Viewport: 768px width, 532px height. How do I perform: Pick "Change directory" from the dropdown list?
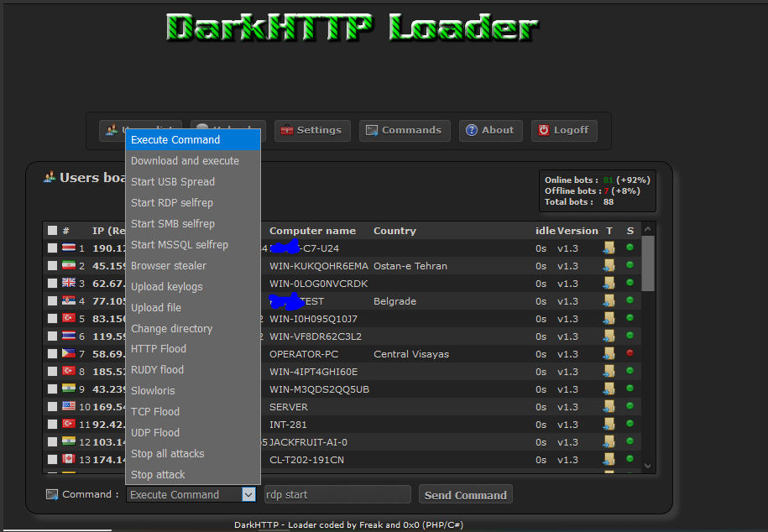point(171,328)
